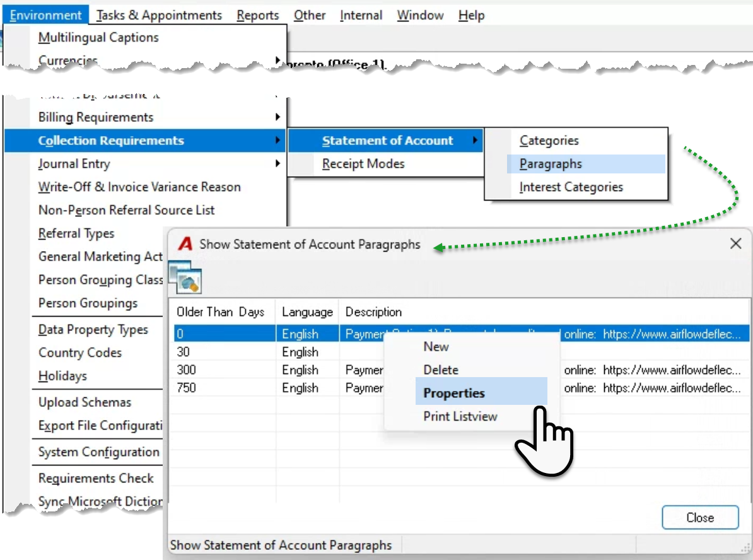This screenshot has width=753, height=560.
Task: Expand the Billing Requirements submenu
Action: coord(146,117)
